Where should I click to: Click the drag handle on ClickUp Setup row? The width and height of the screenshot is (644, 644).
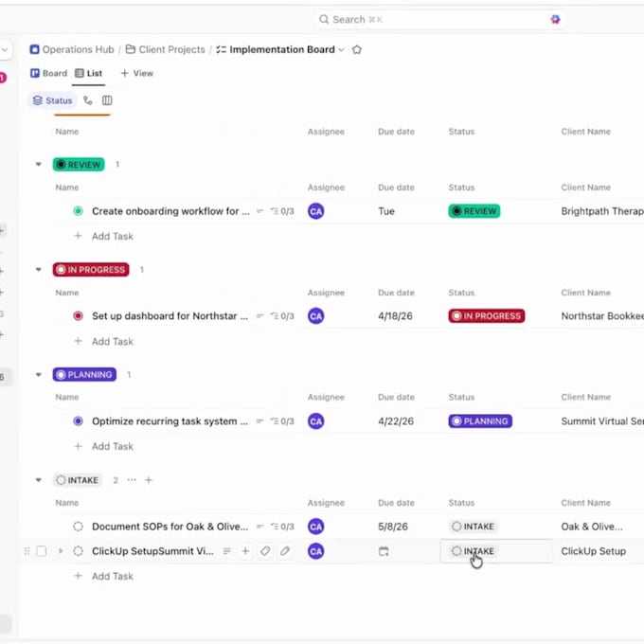coord(27,551)
